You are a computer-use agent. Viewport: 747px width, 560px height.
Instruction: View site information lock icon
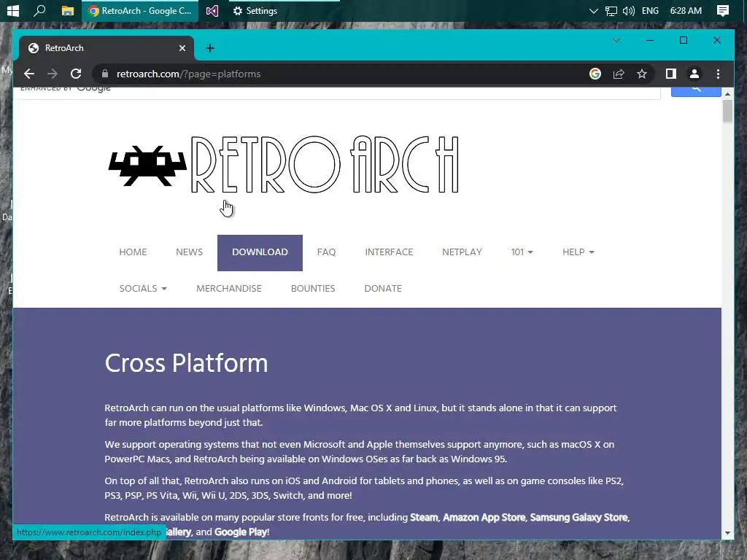point(105,74)
